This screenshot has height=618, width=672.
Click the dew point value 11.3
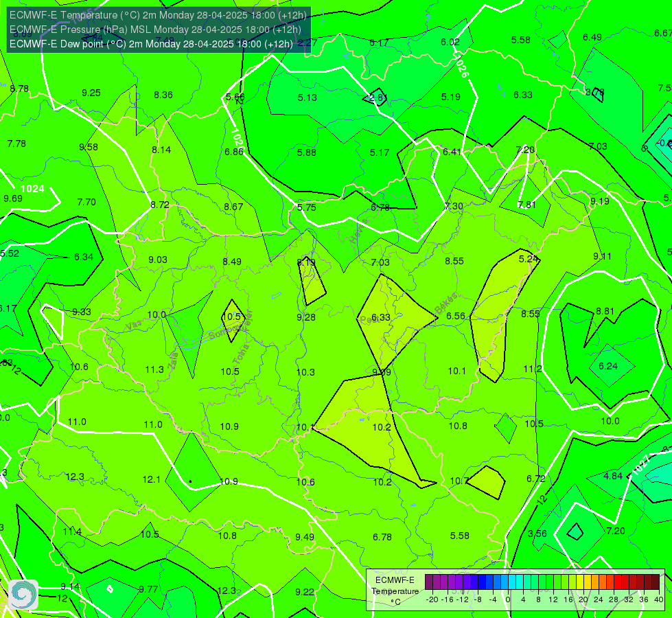coord(154,369)
